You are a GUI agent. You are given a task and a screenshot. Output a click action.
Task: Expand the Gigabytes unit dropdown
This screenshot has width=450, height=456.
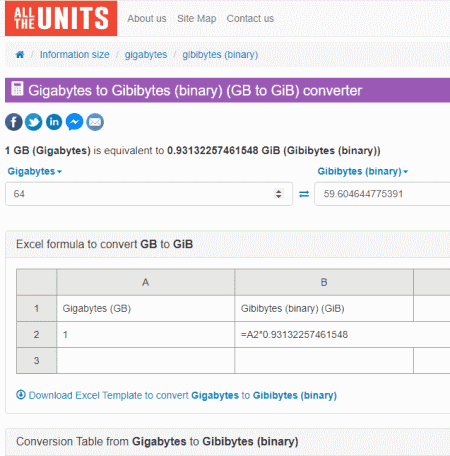tap(35, 171)
